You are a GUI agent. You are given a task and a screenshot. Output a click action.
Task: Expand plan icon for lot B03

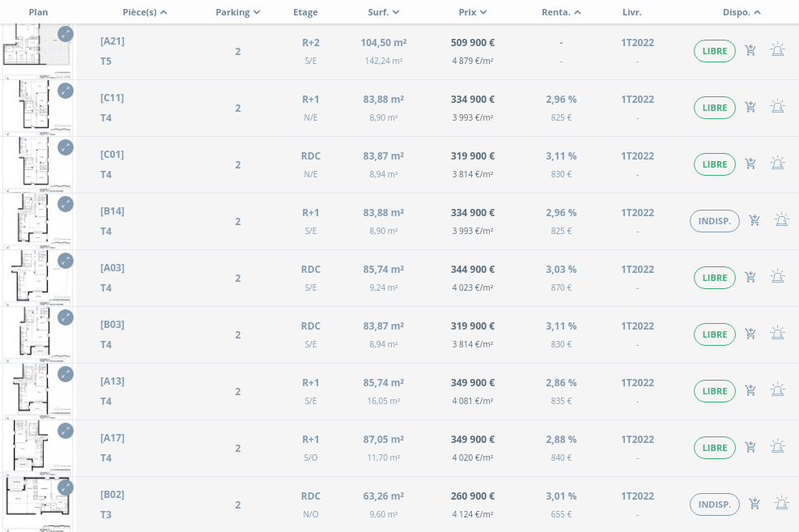66,317
